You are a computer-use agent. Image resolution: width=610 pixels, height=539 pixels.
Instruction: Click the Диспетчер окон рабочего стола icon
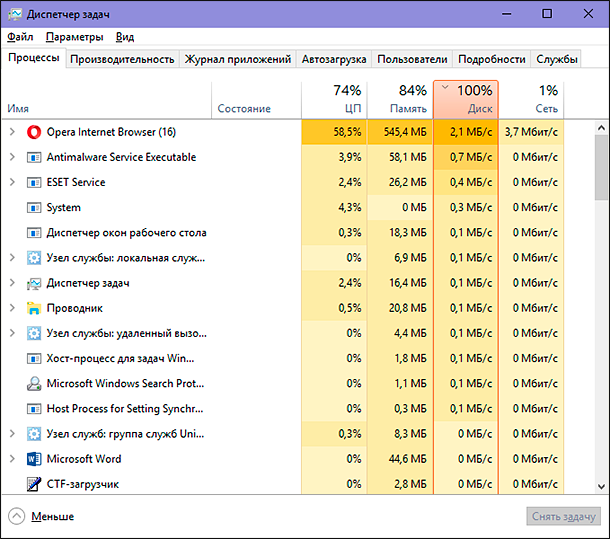(x=34, y=233)
